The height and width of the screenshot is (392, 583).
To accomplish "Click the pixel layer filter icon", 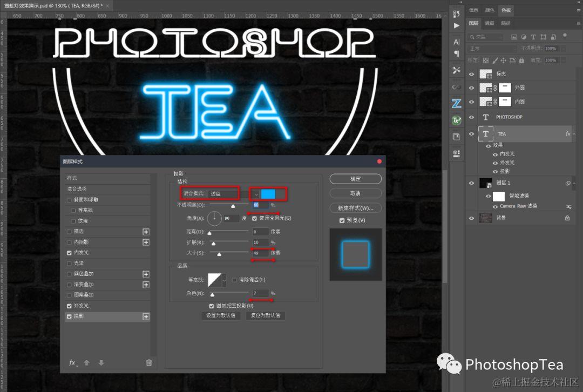I will (x=514, y=37).
